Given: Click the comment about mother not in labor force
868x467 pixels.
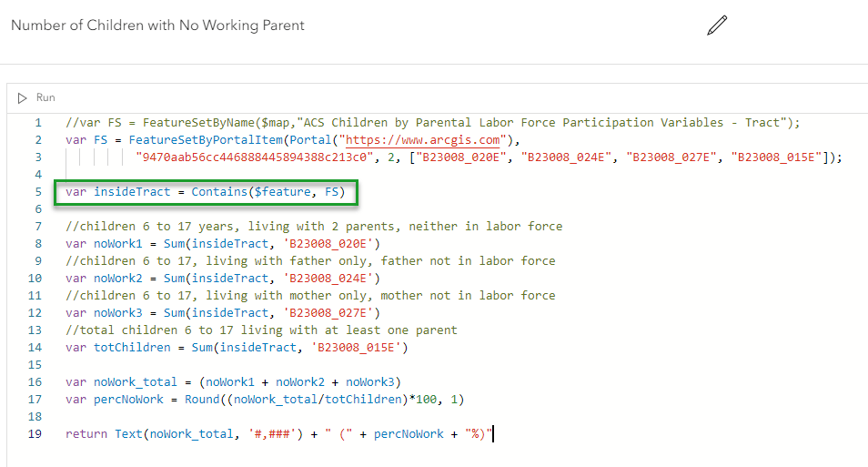Looking at the screenshot, I should point(310,295).
